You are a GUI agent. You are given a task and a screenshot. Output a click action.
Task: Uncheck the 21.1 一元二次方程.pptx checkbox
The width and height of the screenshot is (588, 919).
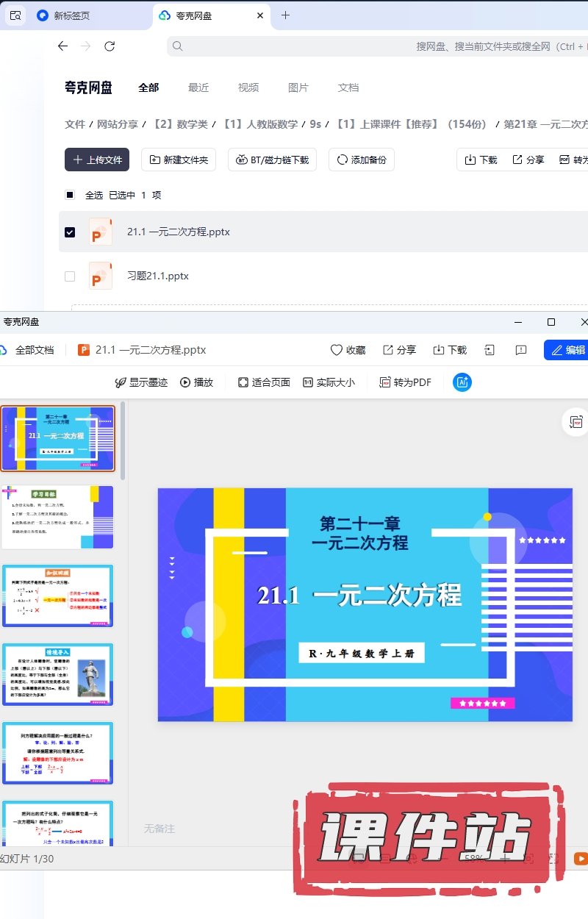pyautogui.click(x=70, y=232)
